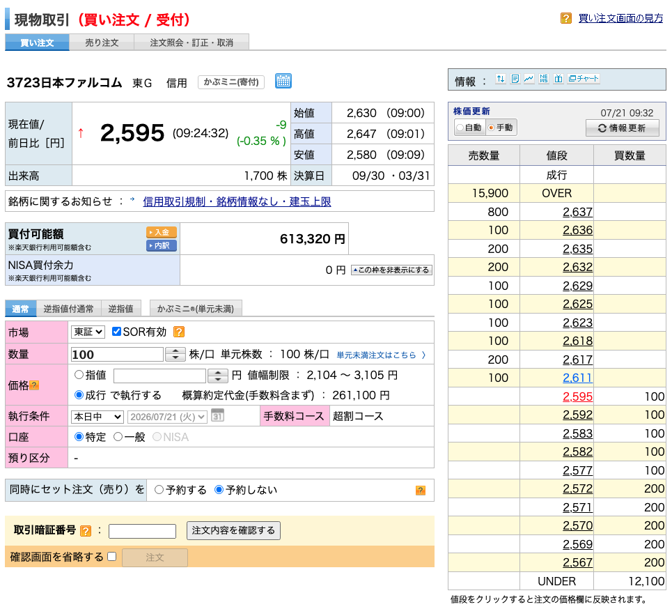Click the かぶミニ(寄付) button
The width and height of the screenshot is (672, 616).
point(231,82)
